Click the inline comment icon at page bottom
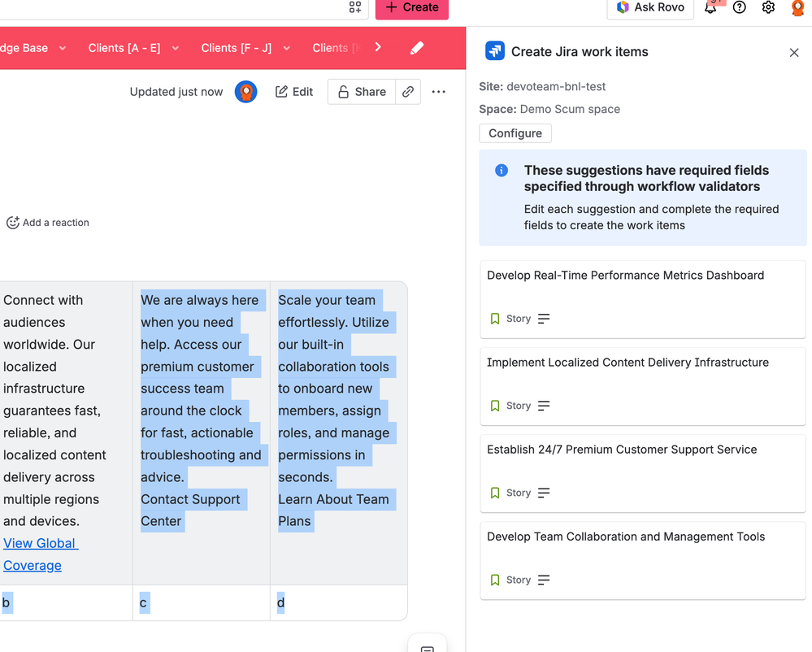 click(x=428, y=648)
